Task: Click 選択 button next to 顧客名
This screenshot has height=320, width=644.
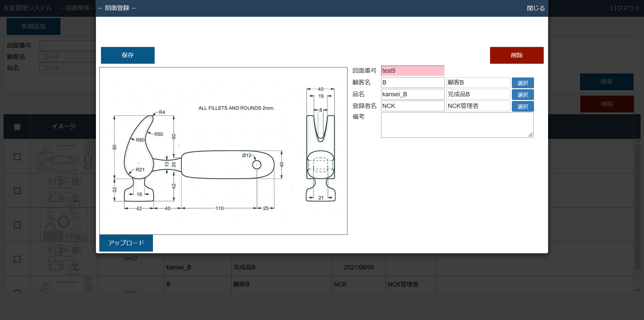Action: (x=523, y=83)
